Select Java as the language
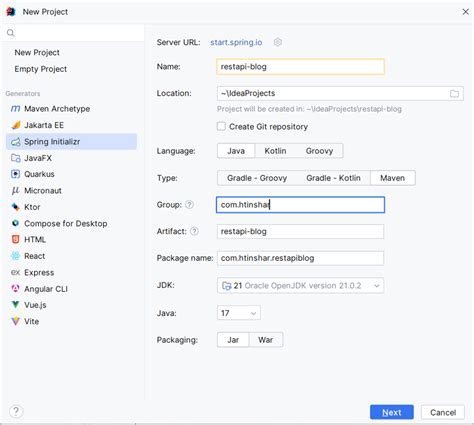 coord(236,151)
